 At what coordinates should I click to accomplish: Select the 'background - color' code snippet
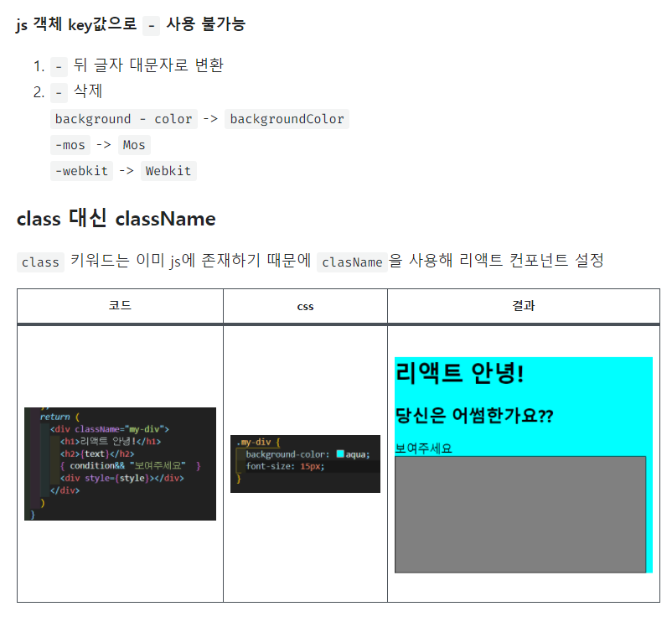point(123,119)
